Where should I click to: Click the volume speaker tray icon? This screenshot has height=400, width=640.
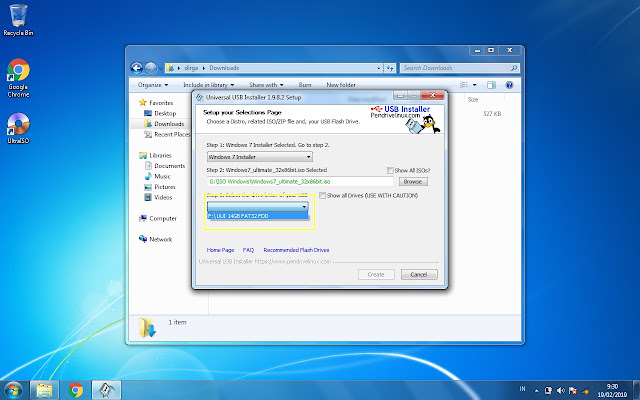561,391
